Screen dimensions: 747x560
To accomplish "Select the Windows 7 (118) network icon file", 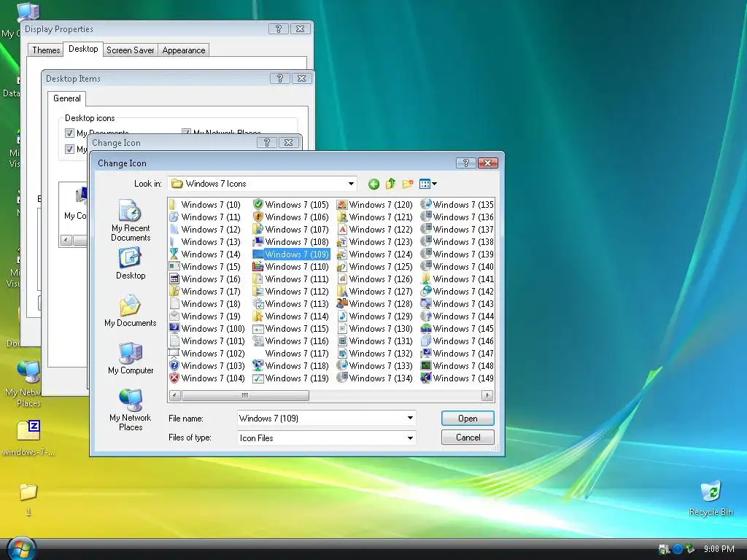I will 290,366.
